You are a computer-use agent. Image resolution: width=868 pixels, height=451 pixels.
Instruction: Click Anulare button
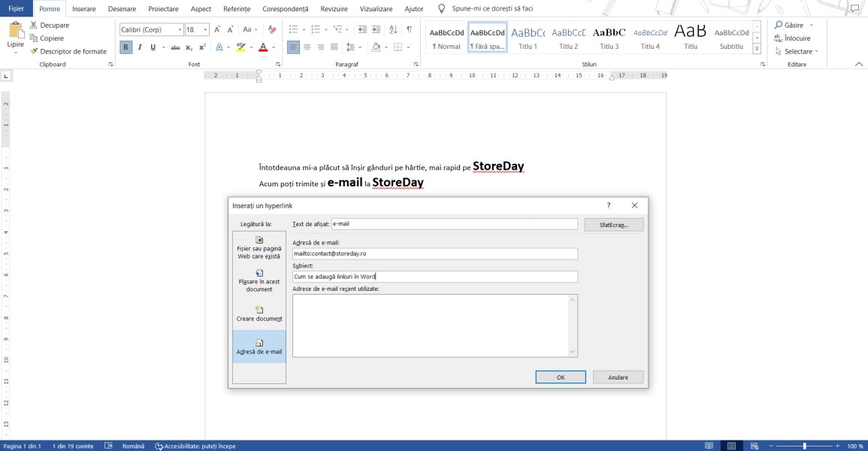(x=618, y=377)
